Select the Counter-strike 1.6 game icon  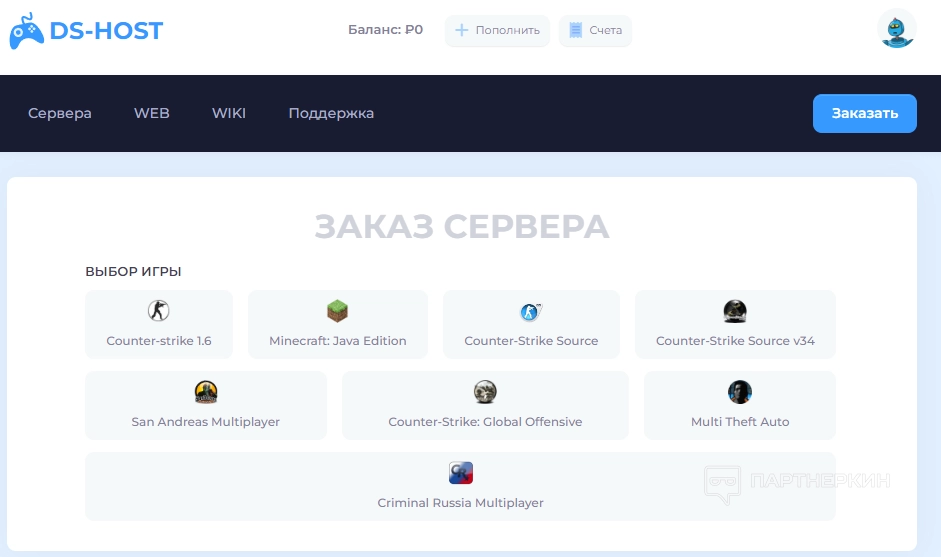(x=158, y=311)
